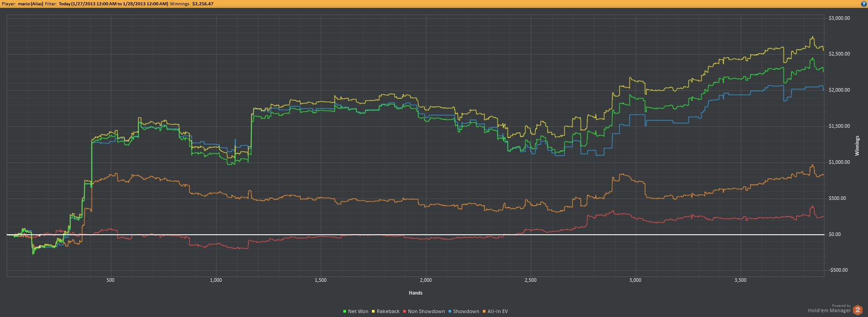Screen dimensions: 868x317
Task: Click the 'Hands' x-axis title
Action: [416, 293]
